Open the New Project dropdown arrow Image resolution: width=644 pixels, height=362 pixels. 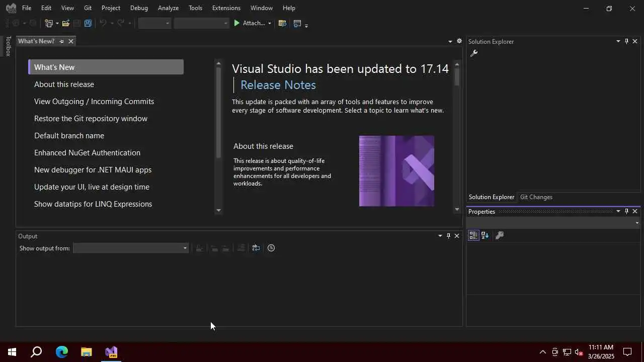coord(57,23)
